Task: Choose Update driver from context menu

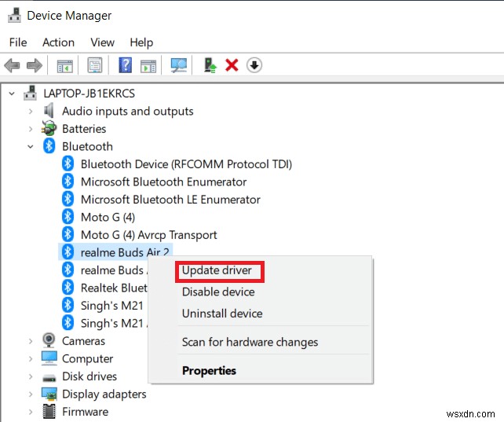Action: point(217,270)
